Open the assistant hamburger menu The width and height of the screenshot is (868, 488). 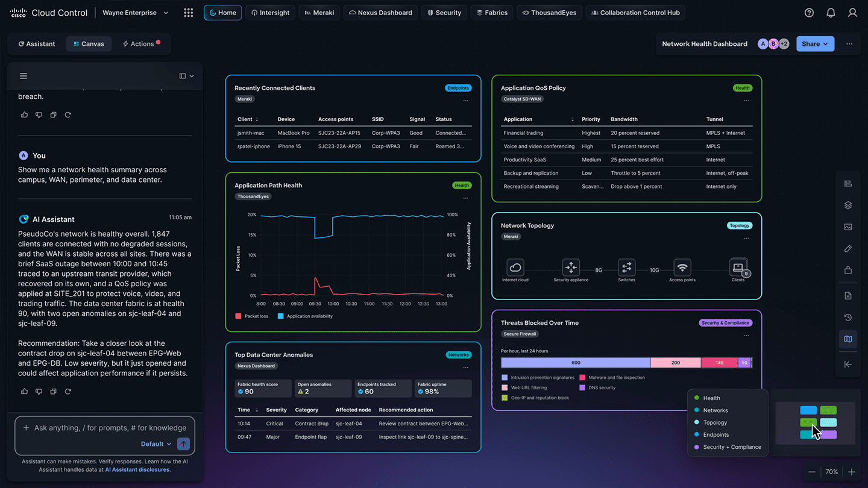click(x=24, y=76)
